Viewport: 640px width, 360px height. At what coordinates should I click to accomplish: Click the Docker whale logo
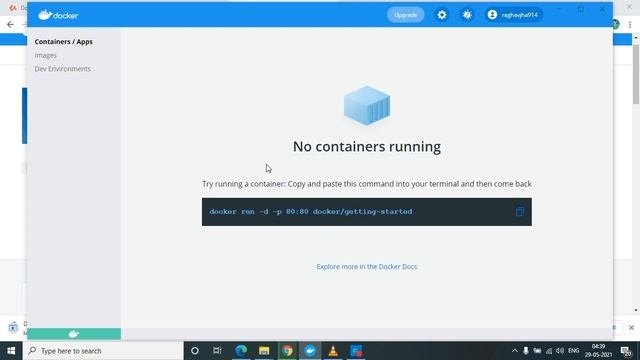pyautogui.click(x=58, y=15)
